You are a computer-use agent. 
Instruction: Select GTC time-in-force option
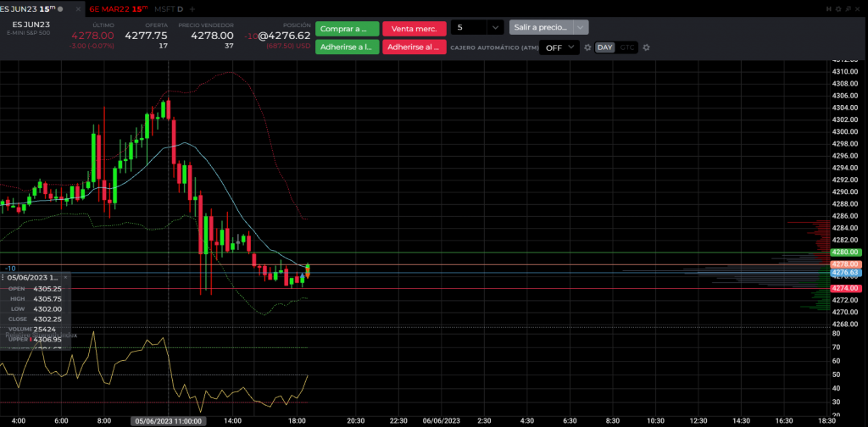(x=626, y=47)
